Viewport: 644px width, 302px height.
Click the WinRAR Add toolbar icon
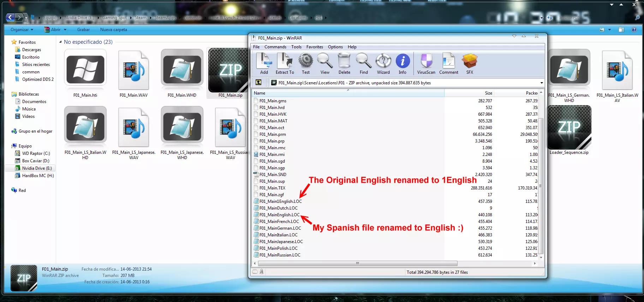[264, 64]
